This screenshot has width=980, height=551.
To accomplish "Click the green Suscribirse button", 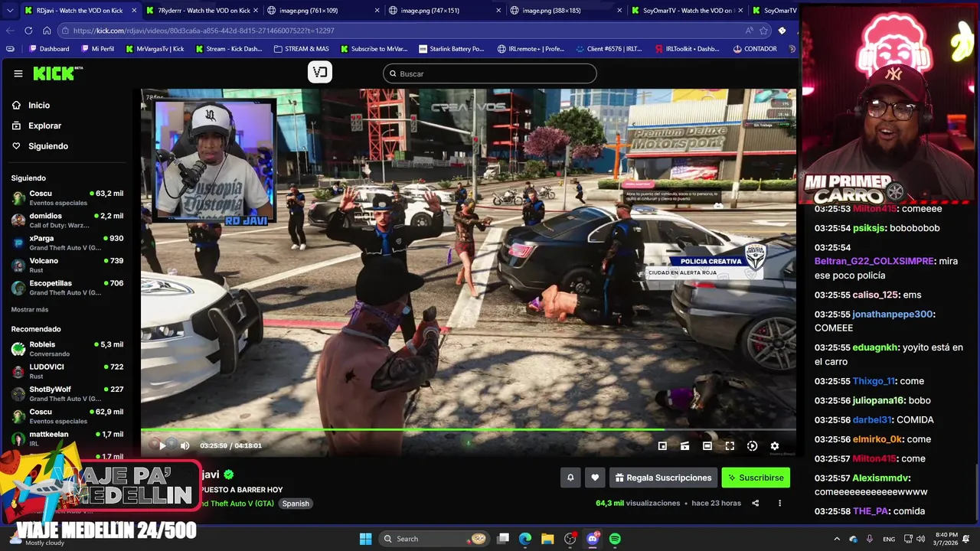I will pyautogui.click(x=756, y=478).
